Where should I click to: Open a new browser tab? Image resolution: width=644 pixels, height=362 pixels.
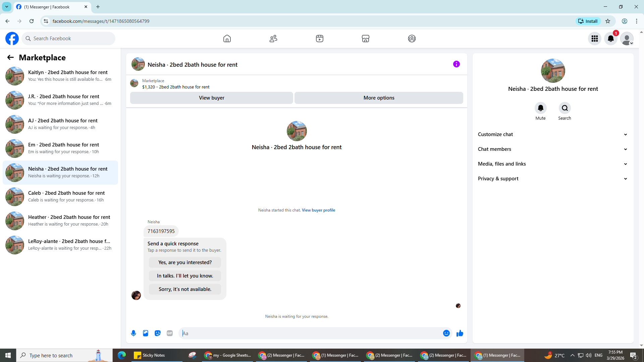tap(98, 7)
